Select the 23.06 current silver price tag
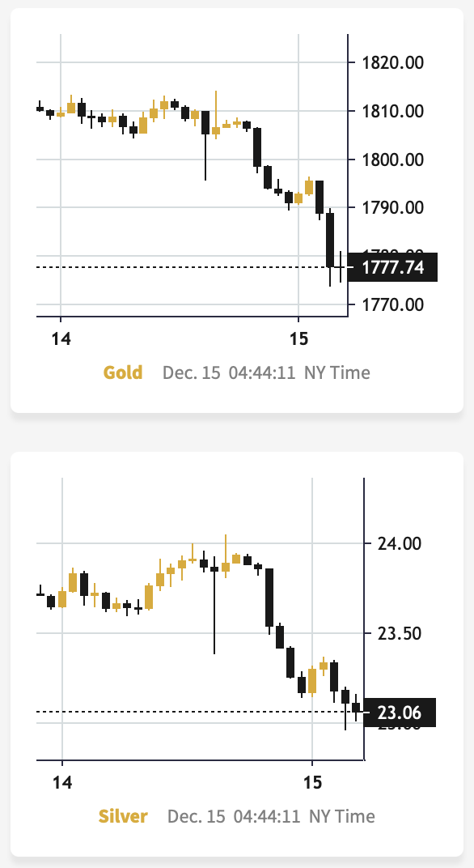This screenshot has height=868, width=474. tap(400, 713)
